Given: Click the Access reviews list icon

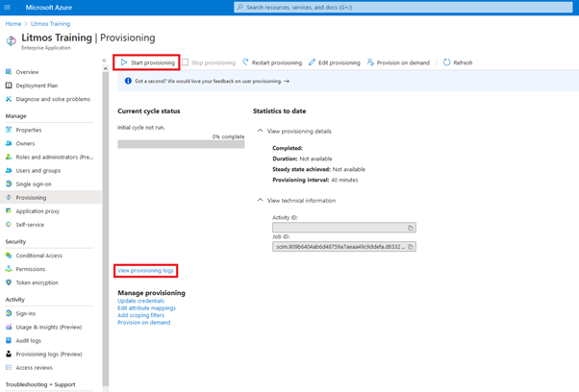Looking at the screenshot, I should coord(9,367).
